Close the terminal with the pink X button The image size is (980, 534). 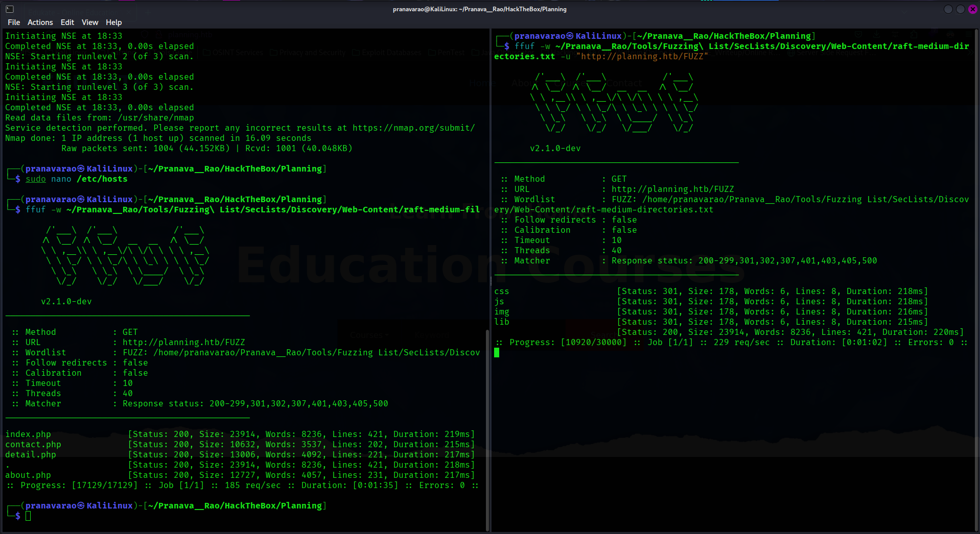click(973, 9)
